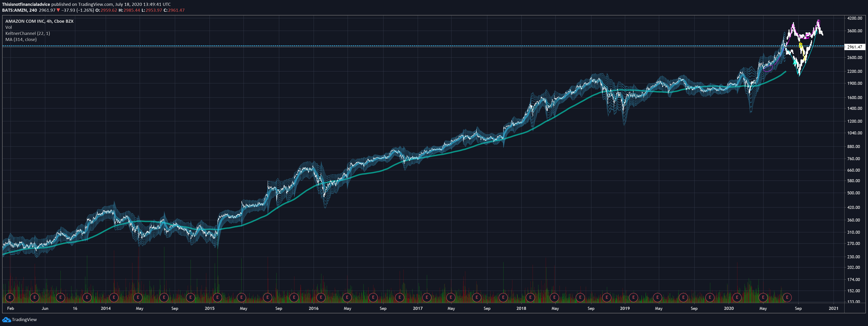Click the 2021 date axis label
The height and width of the screenshot is (326, 868).
[833, 308]
